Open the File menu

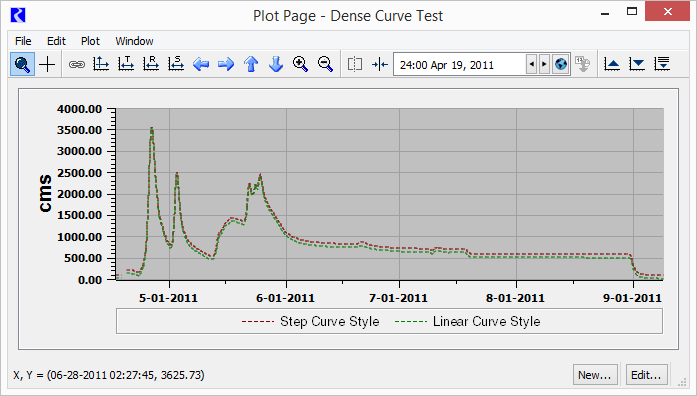point(23,41)
